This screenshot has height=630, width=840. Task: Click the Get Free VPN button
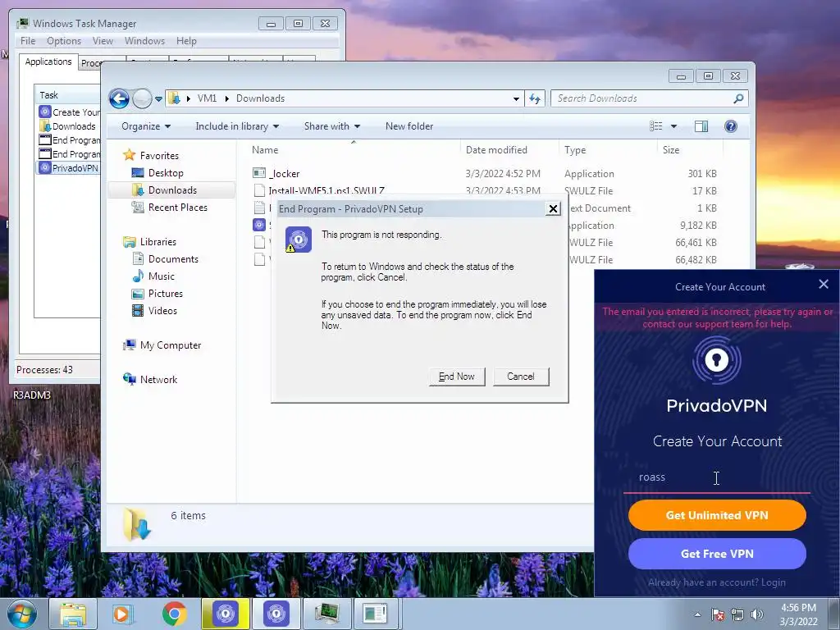pos(717,554)
